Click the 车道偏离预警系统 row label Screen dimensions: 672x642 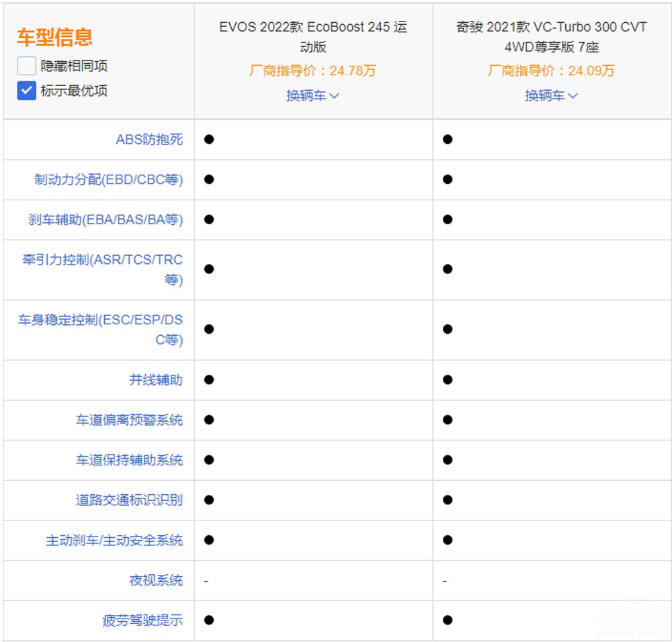click(x=129, y=420)
